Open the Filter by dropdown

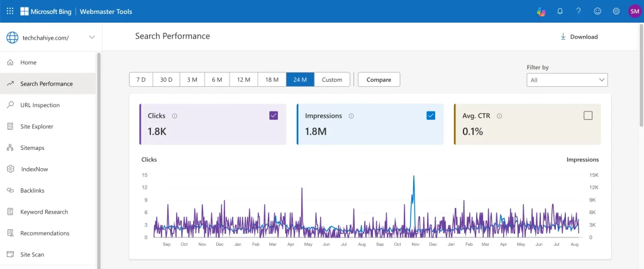pos(567,80)
